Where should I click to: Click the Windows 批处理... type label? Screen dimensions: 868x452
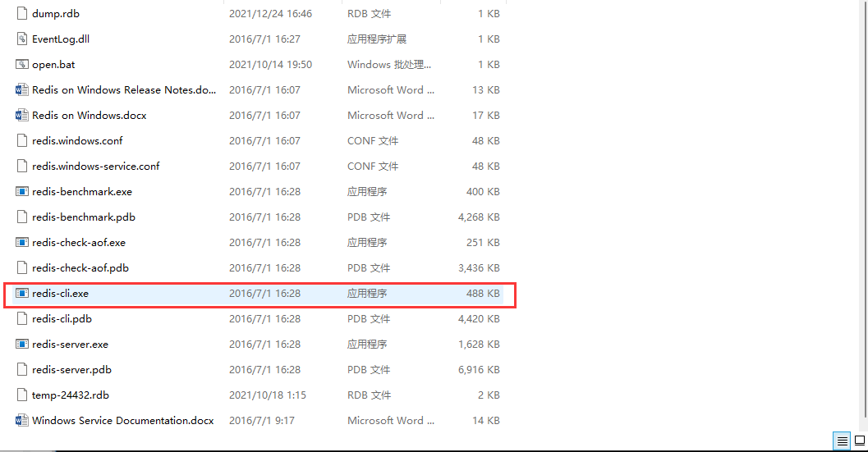[x=389, y=65]
